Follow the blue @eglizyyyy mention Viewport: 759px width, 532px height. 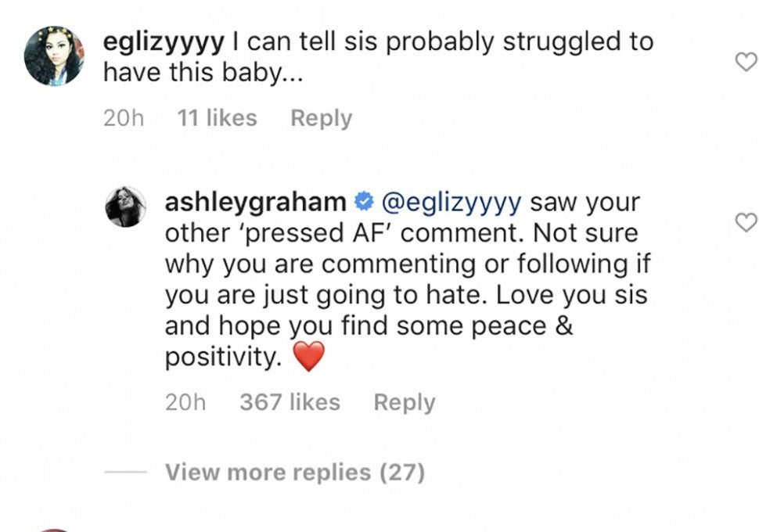(450, 203)
